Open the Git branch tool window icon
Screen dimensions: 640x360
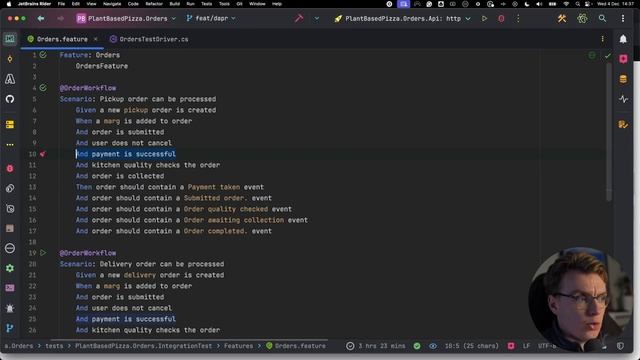click(10, 328)
